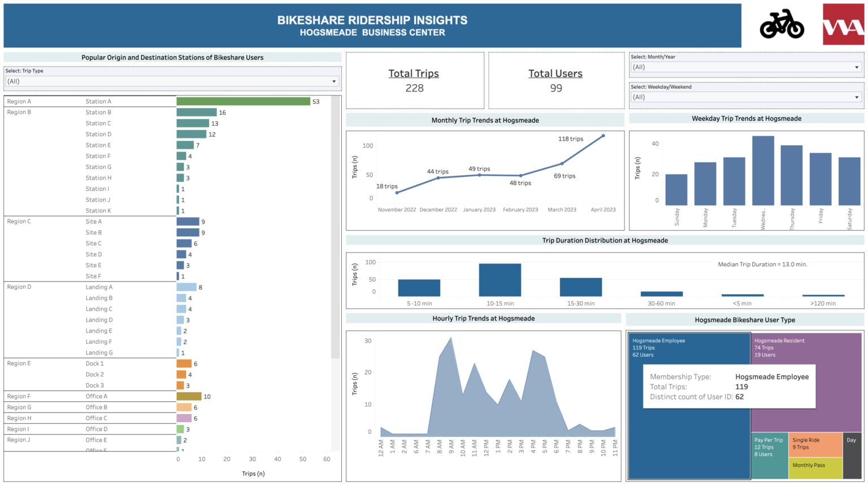The image size is (868, 486).
Task: Select the Office A bar showing 10 trips
Action: [x=189, y=396]
